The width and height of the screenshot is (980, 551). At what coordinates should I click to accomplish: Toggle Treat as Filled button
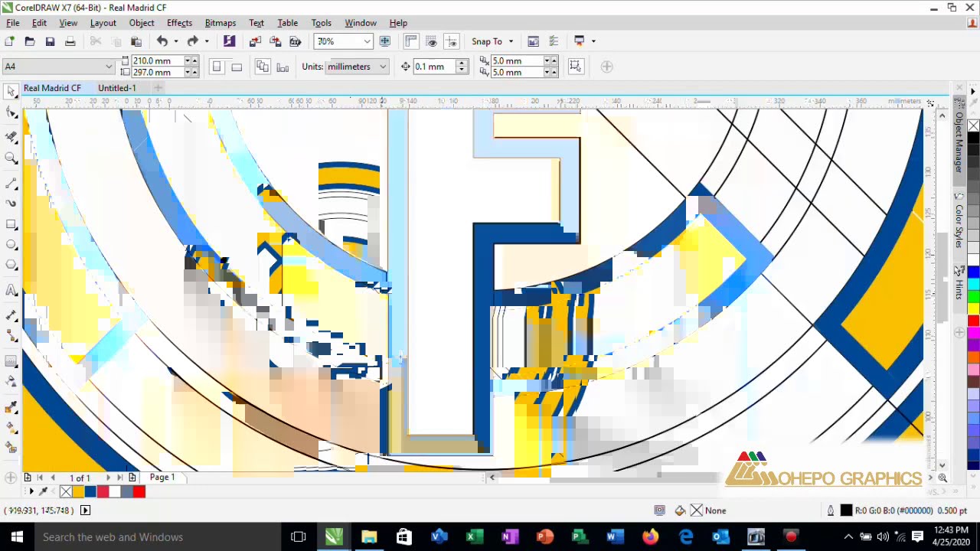coord(575,67)
